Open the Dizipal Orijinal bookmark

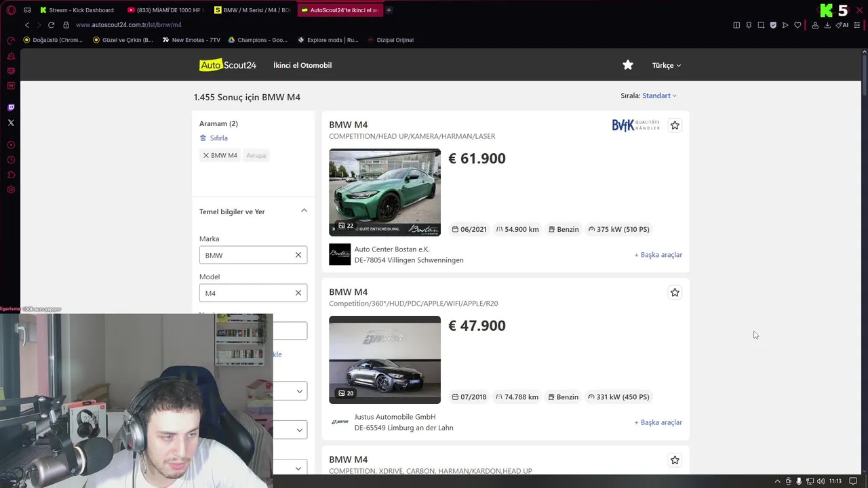click(390, 40)
